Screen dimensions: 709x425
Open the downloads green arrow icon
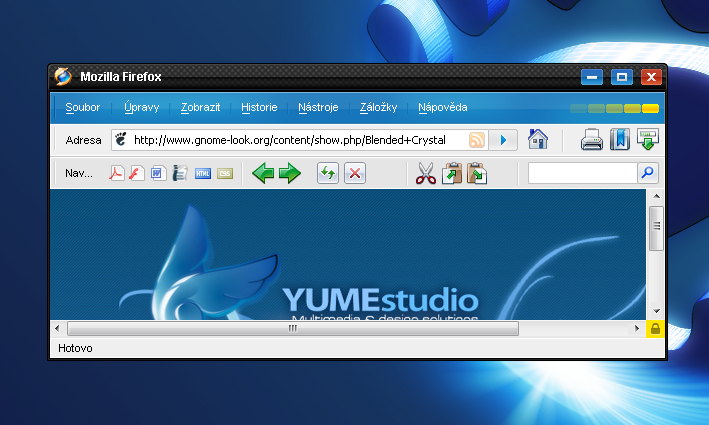(648, 139)
